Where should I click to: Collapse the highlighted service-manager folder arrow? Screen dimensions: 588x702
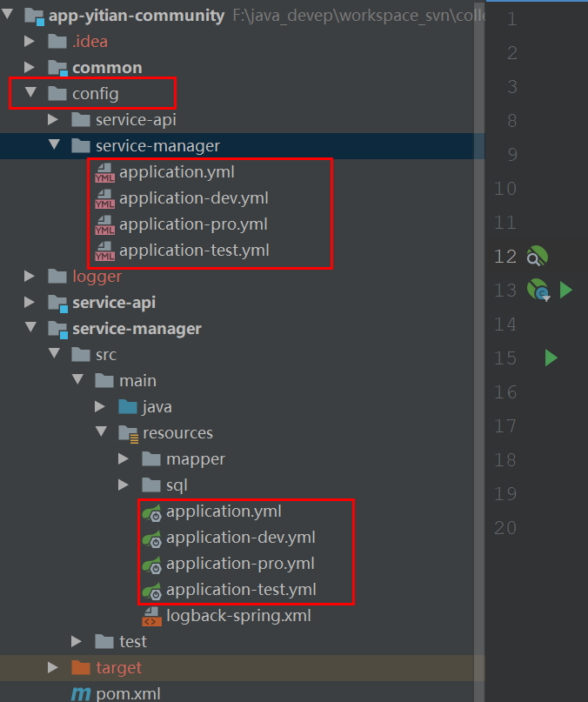(54, 145)
